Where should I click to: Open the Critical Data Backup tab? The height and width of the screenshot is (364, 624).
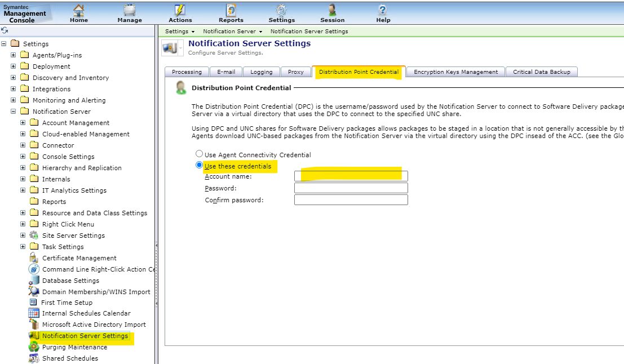click(541, 72)
